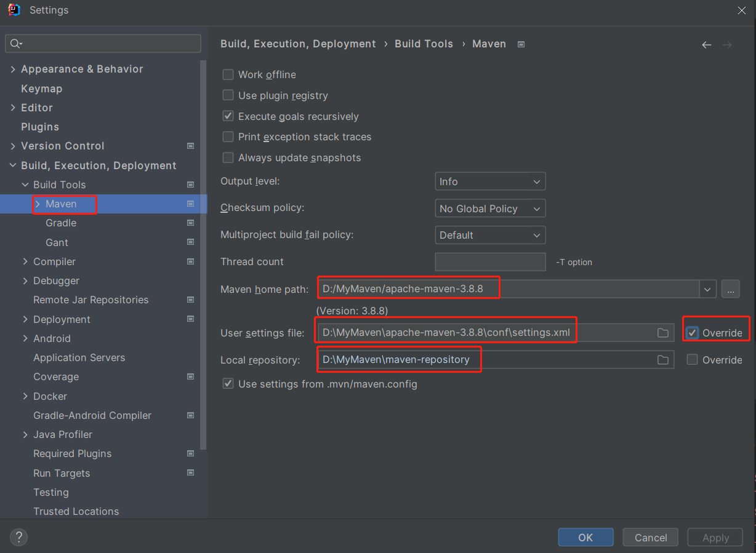Click the Cancel button
This screenshot has width=756, height=553.
pos(650,537)
